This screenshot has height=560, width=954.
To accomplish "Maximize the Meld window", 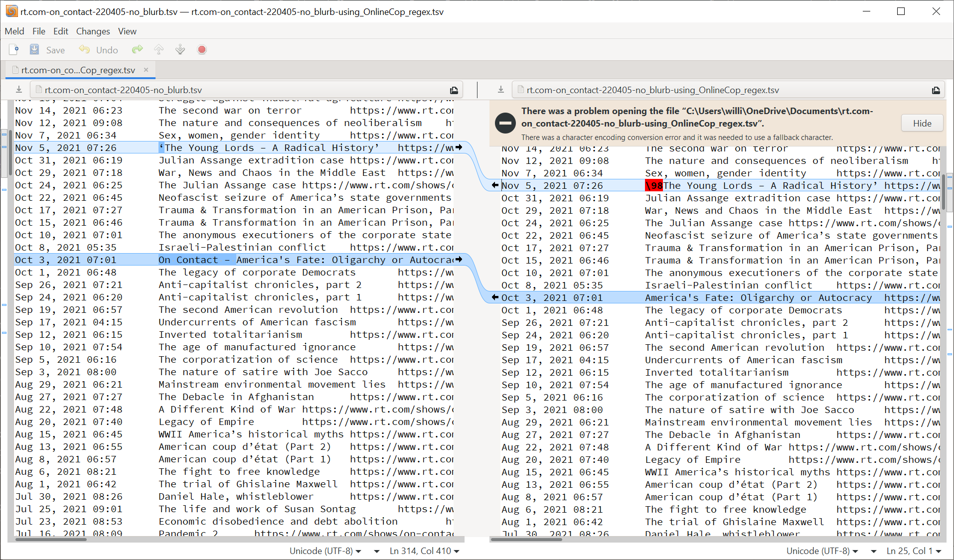I will (x=901, y=11).
